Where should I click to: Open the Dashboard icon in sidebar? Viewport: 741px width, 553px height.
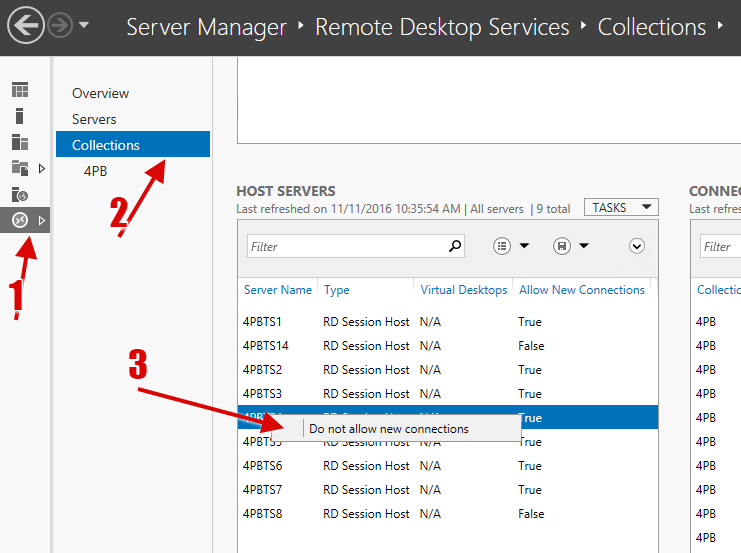[20, 90]
